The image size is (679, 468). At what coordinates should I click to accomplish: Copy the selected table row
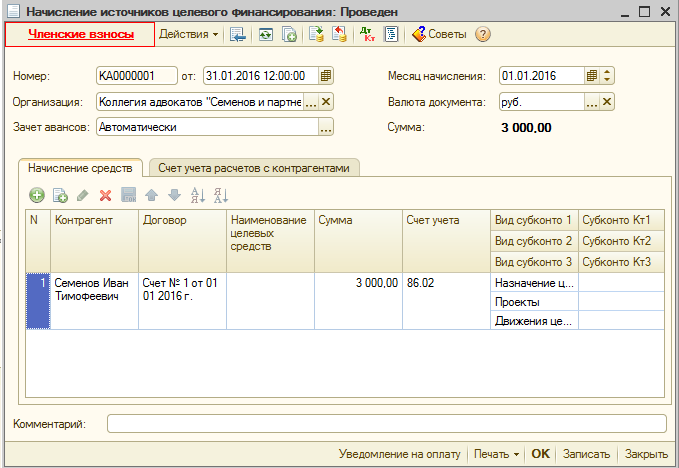pyautogui.click(x=60, y=195)
